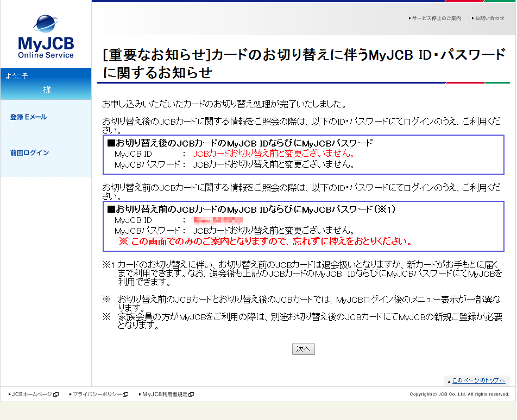The image size is (517, 420).
Task: Click the external-window icon beside JCBホームページ
Action: 56,394
